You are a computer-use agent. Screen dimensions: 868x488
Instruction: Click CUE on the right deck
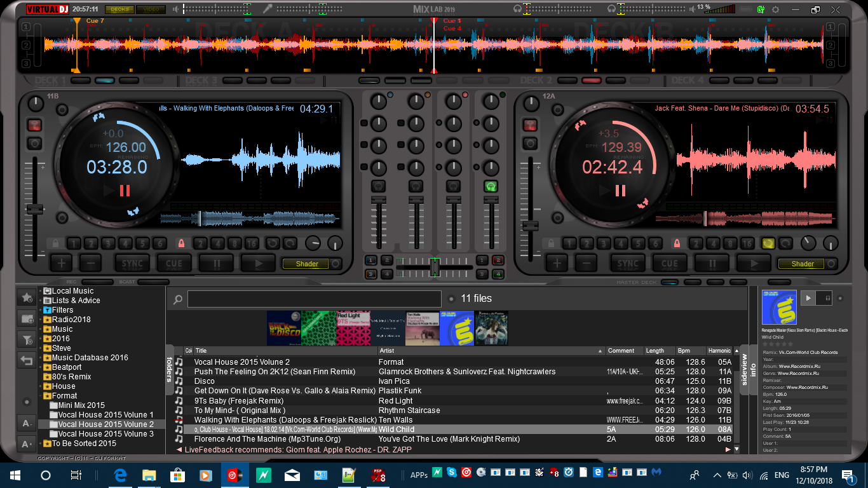click(670, 263)
